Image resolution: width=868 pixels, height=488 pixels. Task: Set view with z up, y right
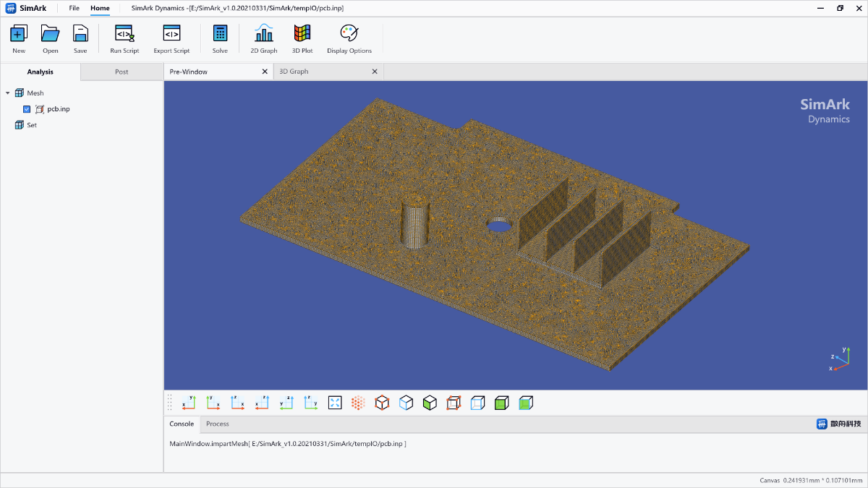click(310, 403)
